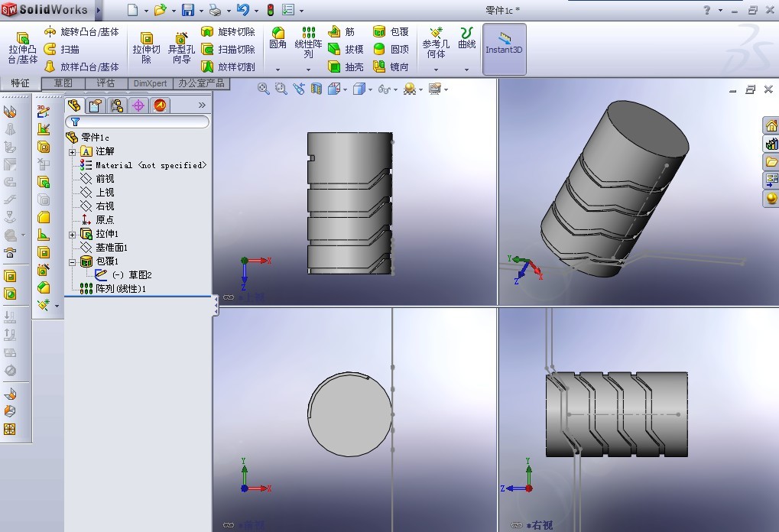Select Lofted Boss/Base (放样凸台/基体)

click(x=82, y=66)
